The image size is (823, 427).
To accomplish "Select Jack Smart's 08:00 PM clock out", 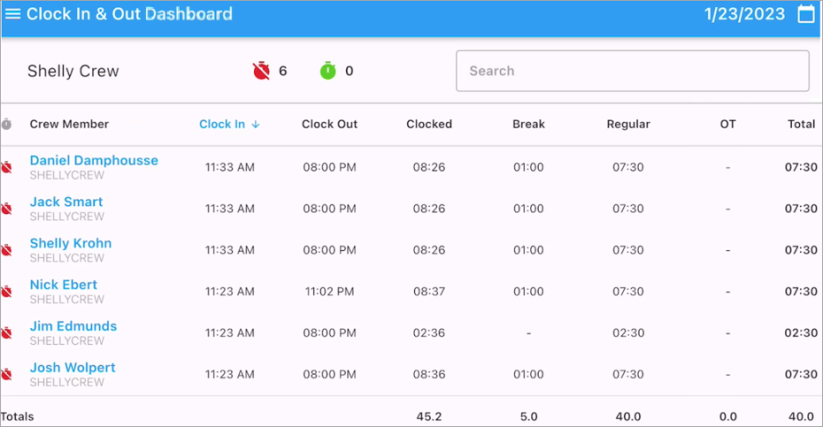I will pos(330,209).
